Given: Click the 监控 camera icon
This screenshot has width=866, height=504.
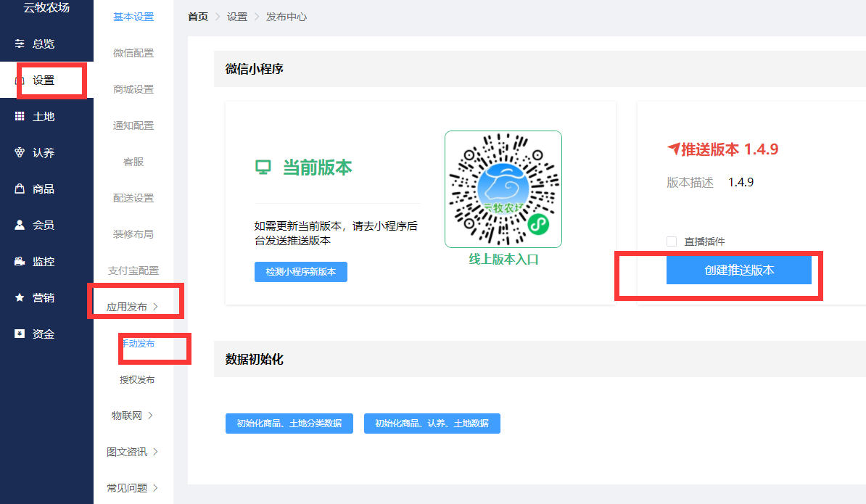Looking at the screenshot, I should (x=20, y=261).
